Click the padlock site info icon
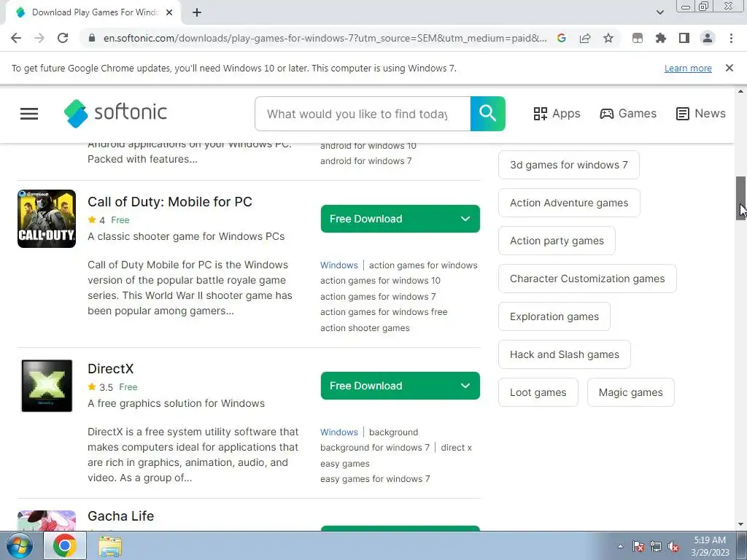This screenshot has width=747, height=560. click(x=92, y=38)
